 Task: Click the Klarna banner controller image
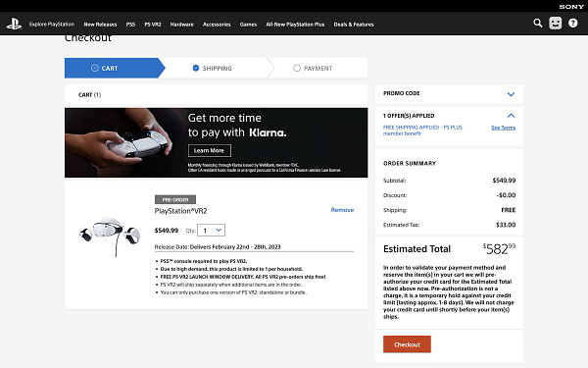pyautogui.click(x=120, y=142)
